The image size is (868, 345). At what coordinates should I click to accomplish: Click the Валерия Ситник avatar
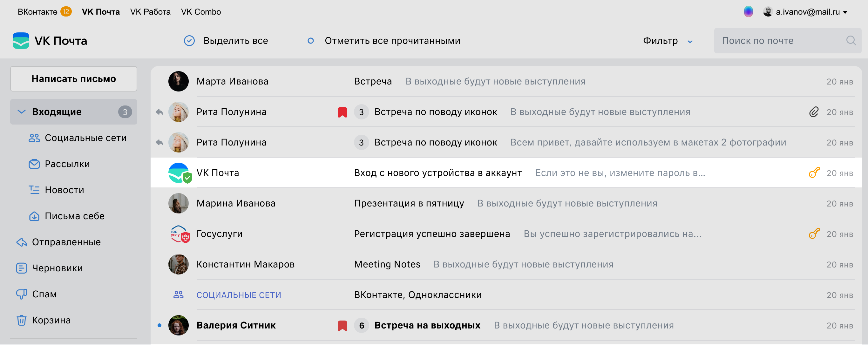coord(178,325)
